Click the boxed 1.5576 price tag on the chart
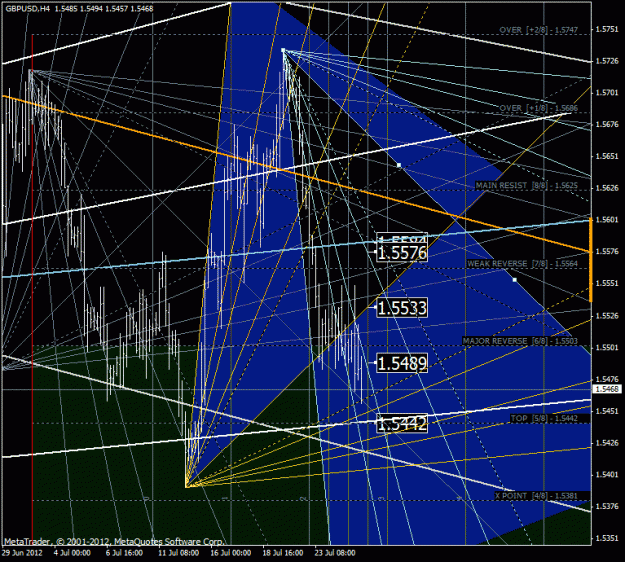625x562 pixels. (402, 253)
